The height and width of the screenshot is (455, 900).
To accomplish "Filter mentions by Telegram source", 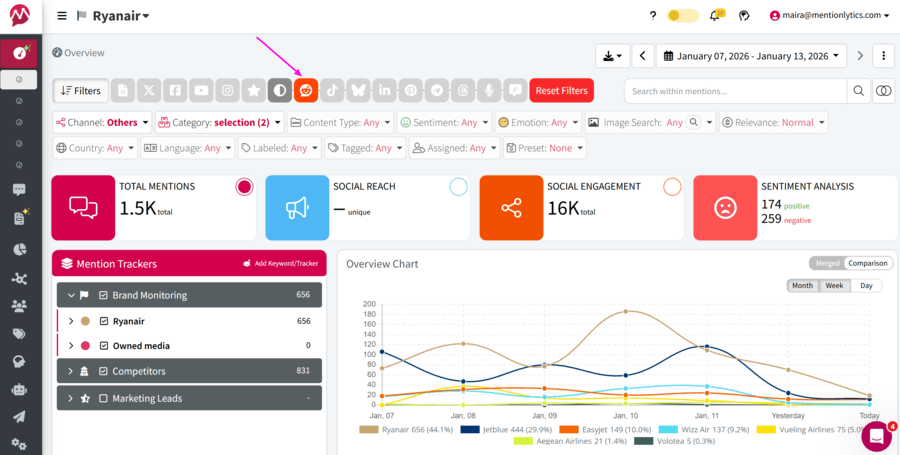I will coord(437,91).
